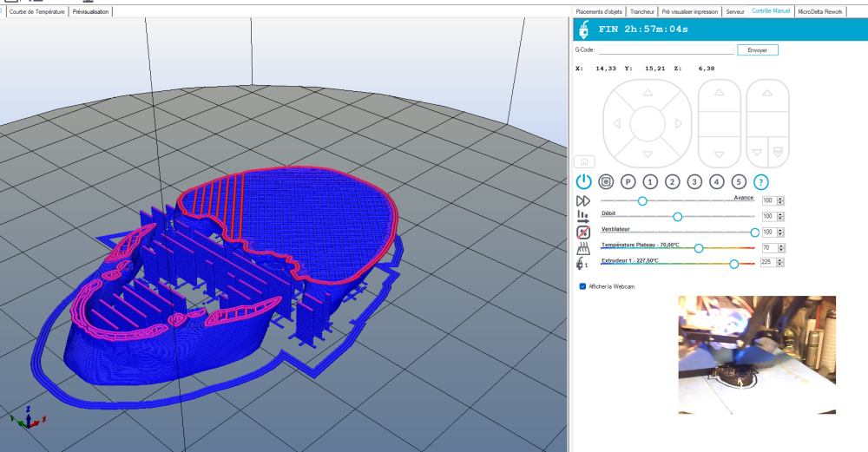Click the park position P button
Screen dimensions: 868x452
point(628,182)
